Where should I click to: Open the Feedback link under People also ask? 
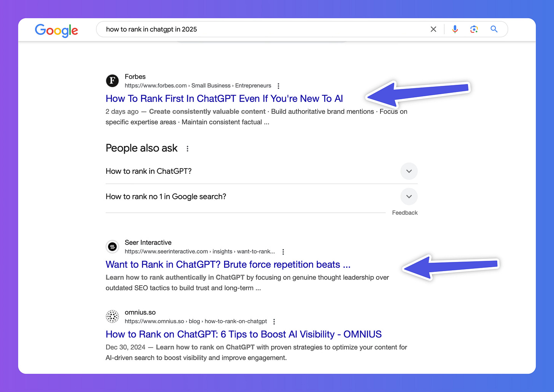click(405, 213)
